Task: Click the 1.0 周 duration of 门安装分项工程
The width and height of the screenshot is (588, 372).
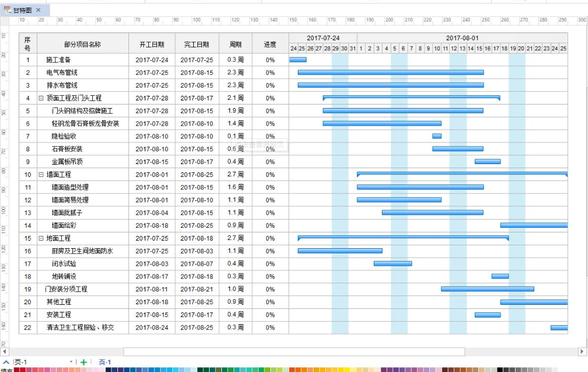Action: click(x=235, y=289)
